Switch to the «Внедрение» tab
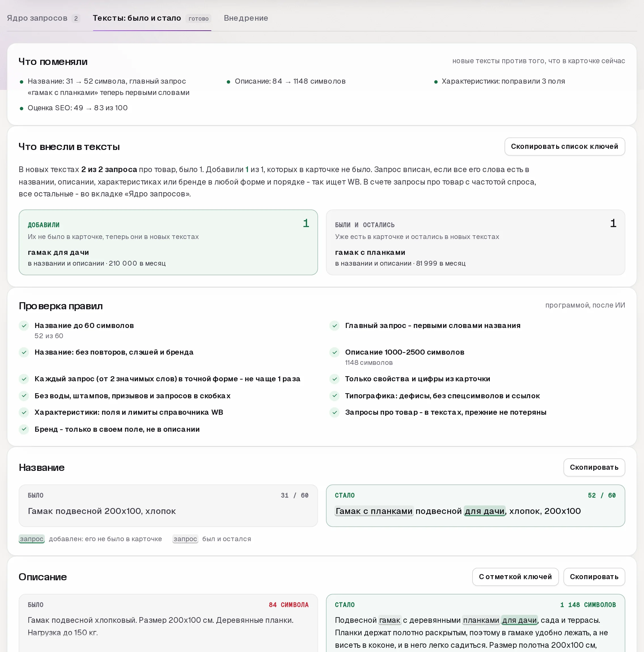The height and width of the screenshot is (652, 644). 246,18
